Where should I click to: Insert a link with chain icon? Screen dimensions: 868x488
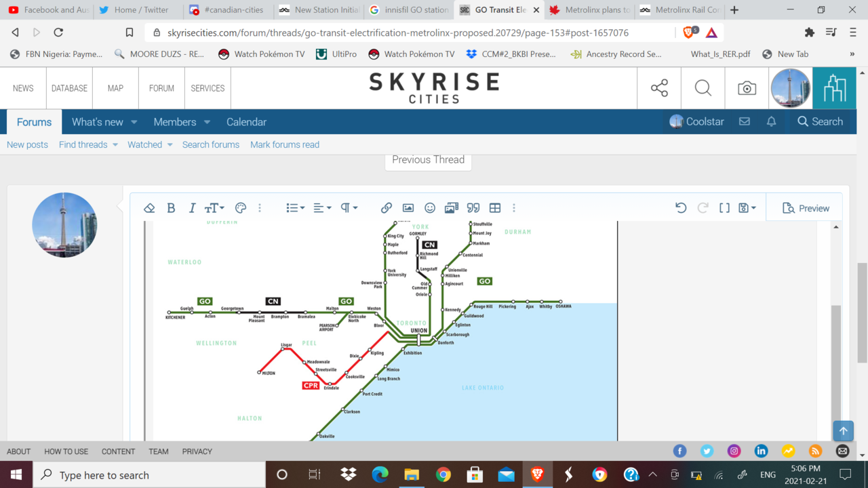coord(387,208)
